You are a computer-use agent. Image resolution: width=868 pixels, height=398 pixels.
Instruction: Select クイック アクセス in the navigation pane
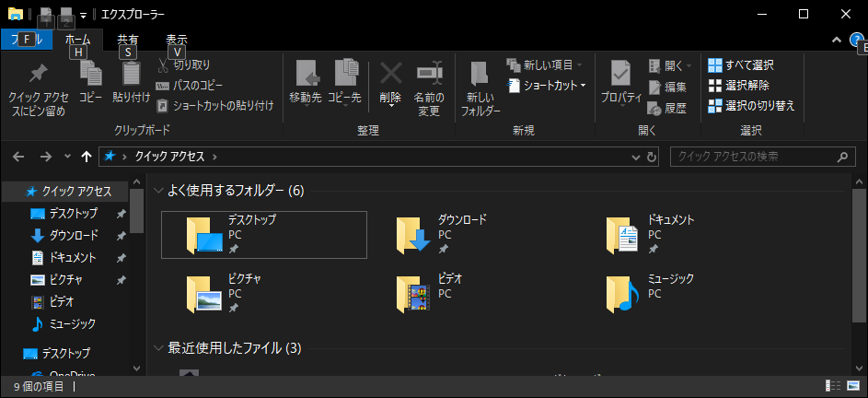[65, 192]
